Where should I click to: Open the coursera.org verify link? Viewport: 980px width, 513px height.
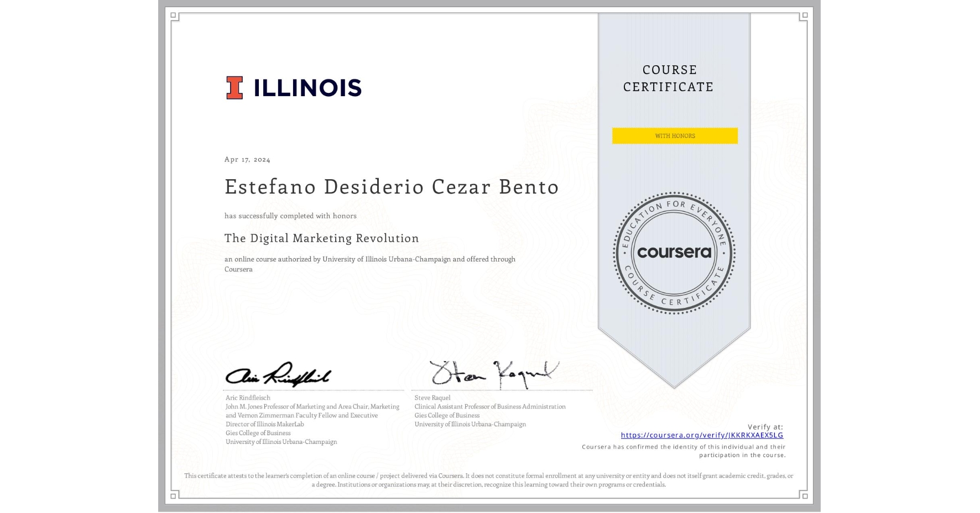[702, 435]
